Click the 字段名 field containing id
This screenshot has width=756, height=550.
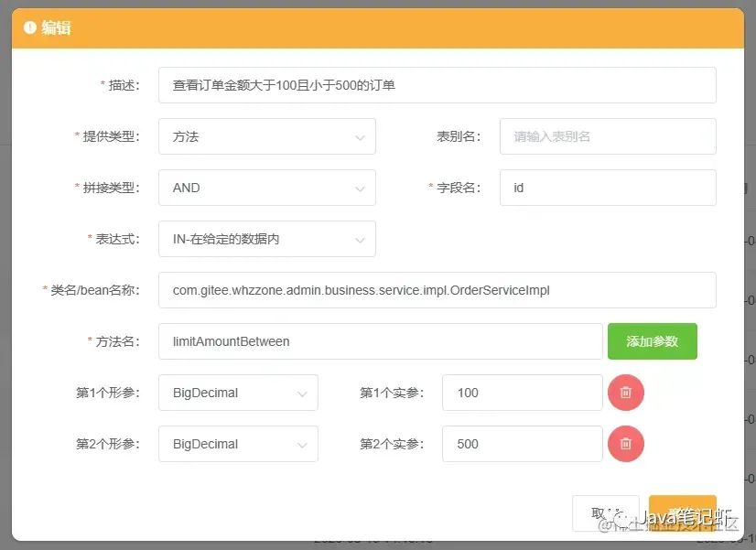tap(608, 188)
